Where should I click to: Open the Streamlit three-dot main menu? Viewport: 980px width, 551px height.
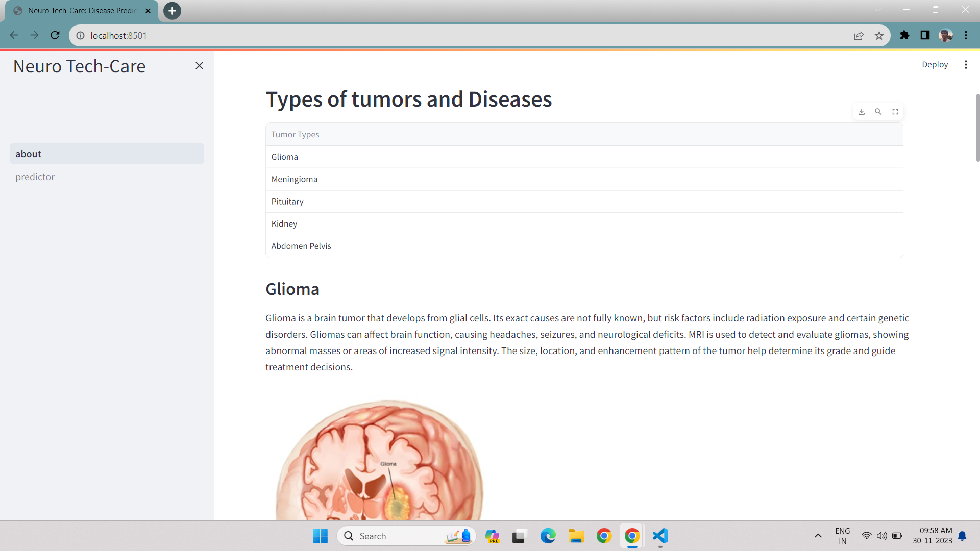[x=966, y=65]
